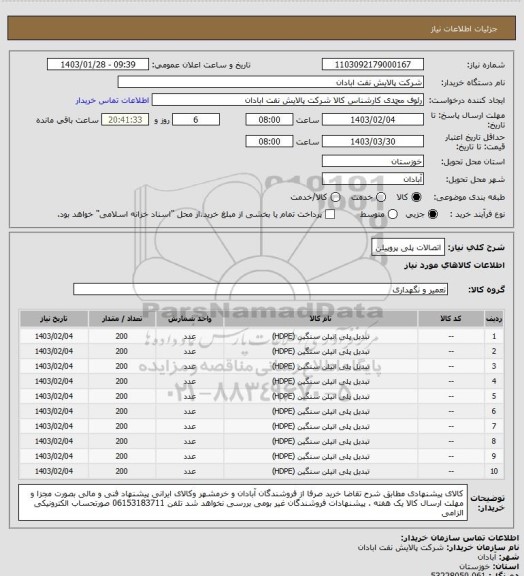Click the date 1403/02/04 in row 6
The image size is (524, 576).
pyautogui.click(x=54, y=411)
